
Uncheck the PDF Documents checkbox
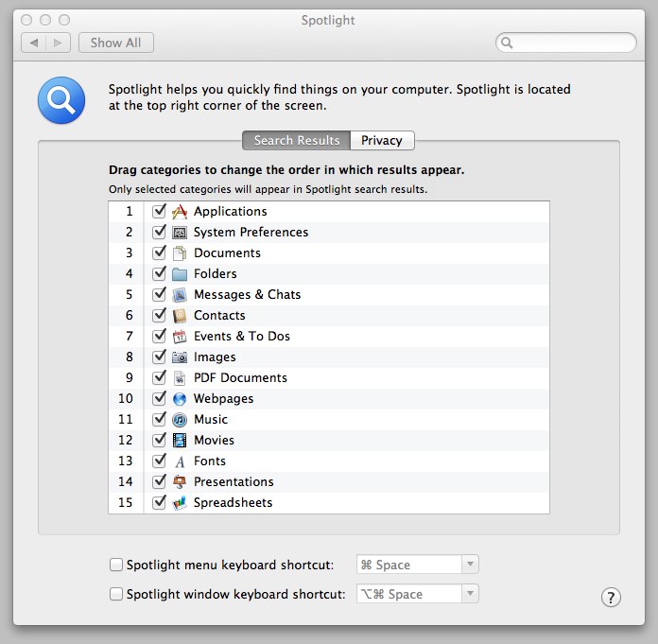[159, 377]
